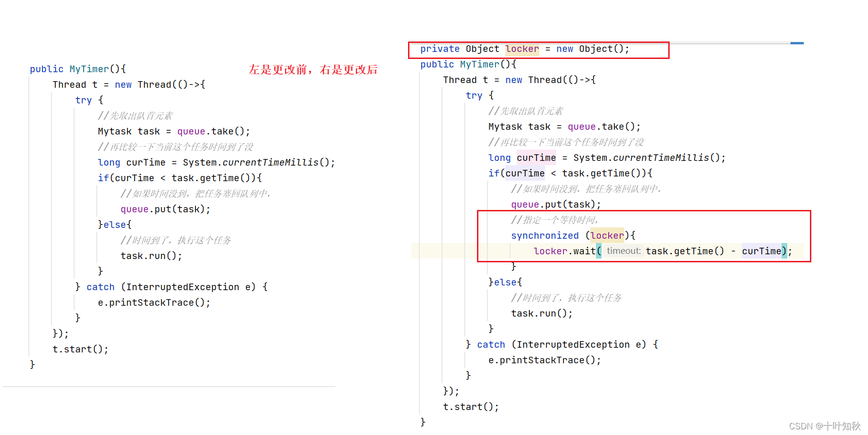Viewport: 868px width, 435px height.
Task: Click comment '//如果时间没到,把任务塞回队列中,' in the left snippet
Action: tap(196, 194)
